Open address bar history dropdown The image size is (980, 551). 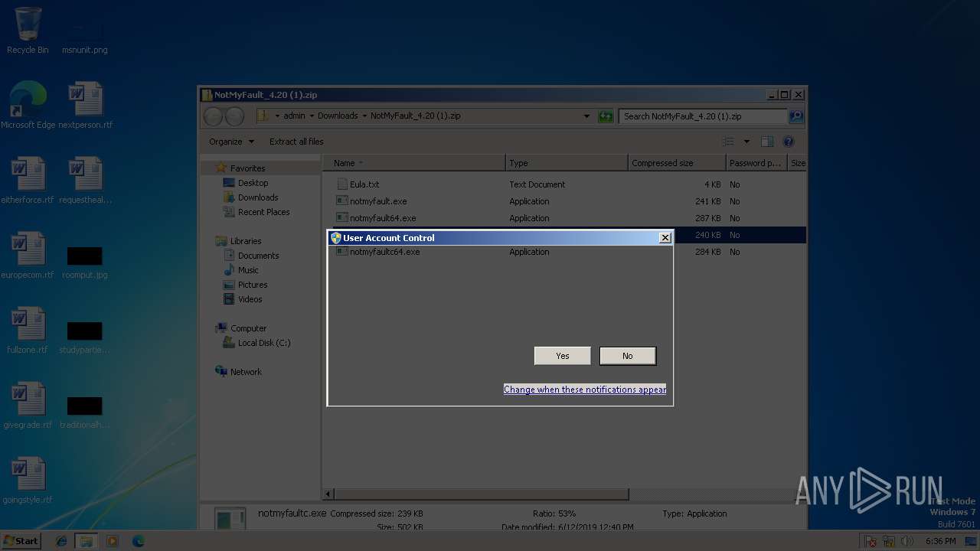coord(586,116)
